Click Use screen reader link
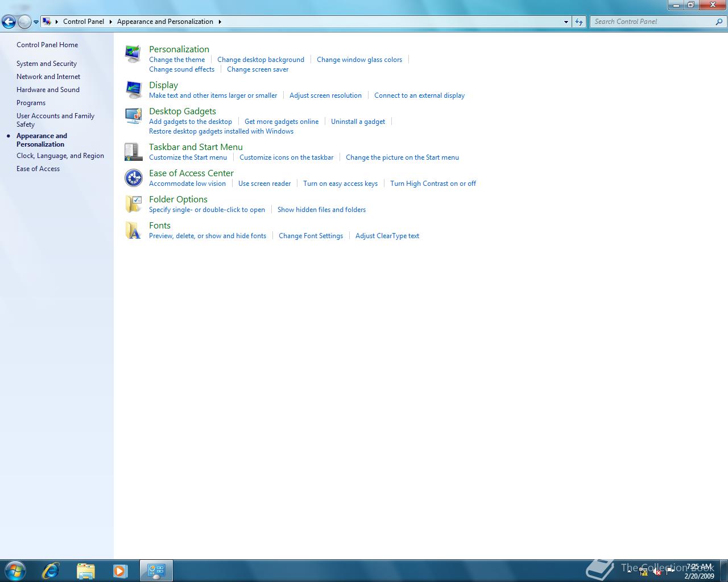 [264, 184]
